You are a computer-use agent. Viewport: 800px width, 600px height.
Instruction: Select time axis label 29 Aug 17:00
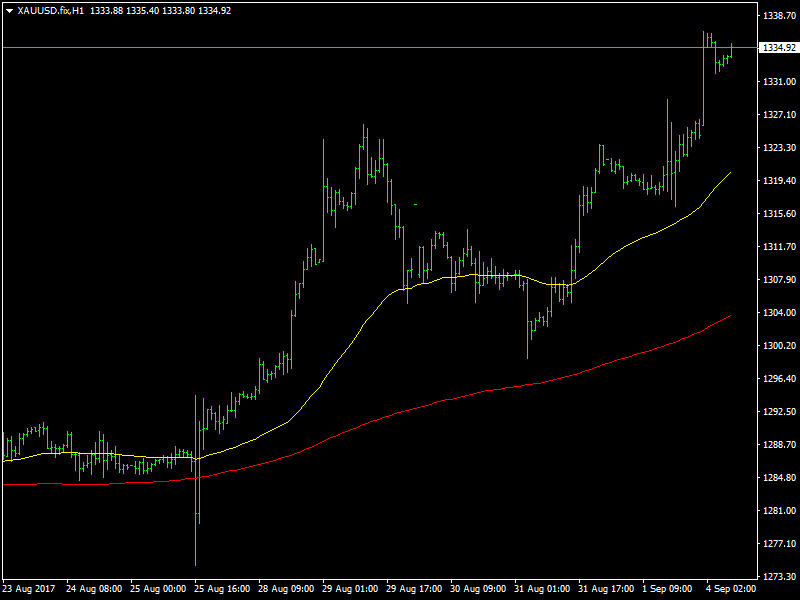(x=414, y=589)
